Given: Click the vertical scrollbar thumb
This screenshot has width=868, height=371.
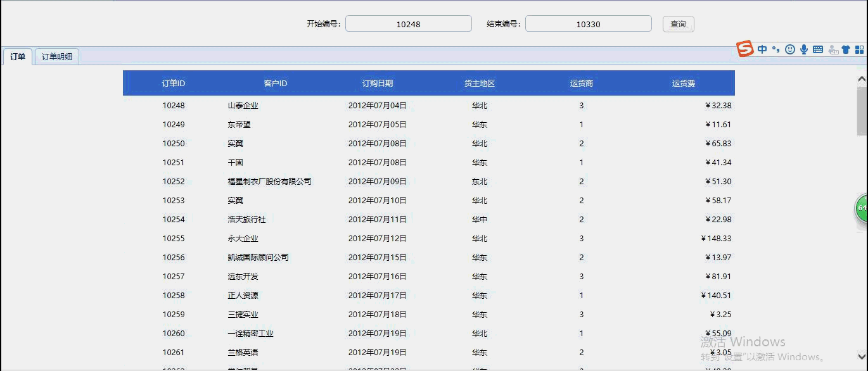Looking at the screenshot, I should 862,111.
